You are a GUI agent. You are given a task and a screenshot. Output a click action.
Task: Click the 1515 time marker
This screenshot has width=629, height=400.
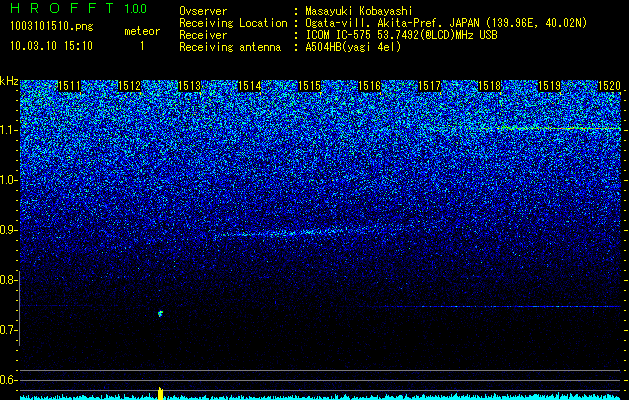click(310, 86)
